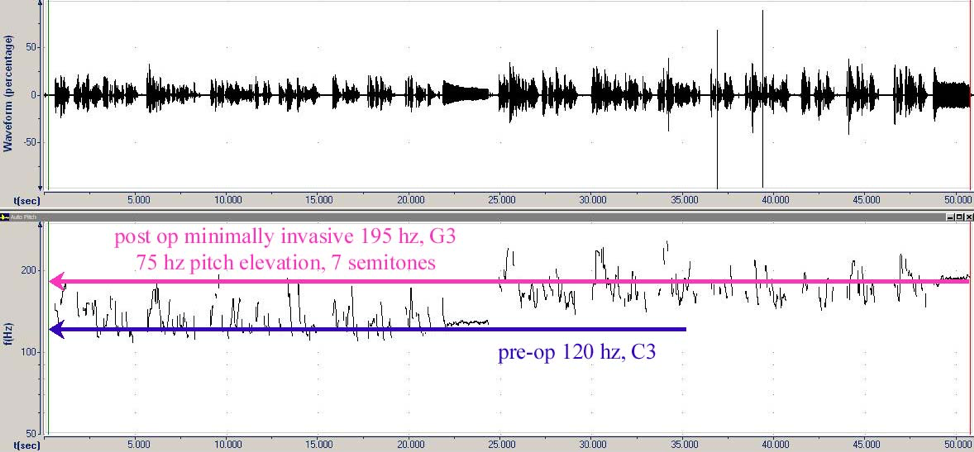Maximize the Auto Pitch panel
The height and width of the screenshot is (452, 974).
(x=958, y=216)
